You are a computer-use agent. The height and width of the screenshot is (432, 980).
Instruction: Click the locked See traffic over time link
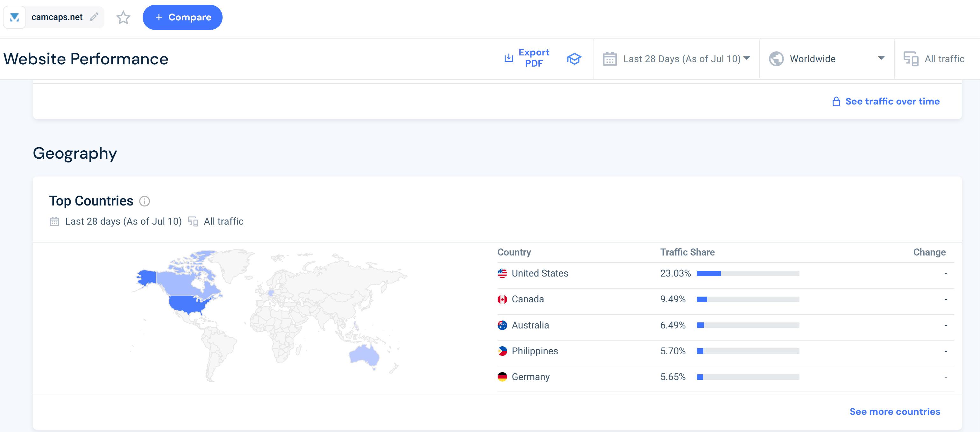click(892, 101)
